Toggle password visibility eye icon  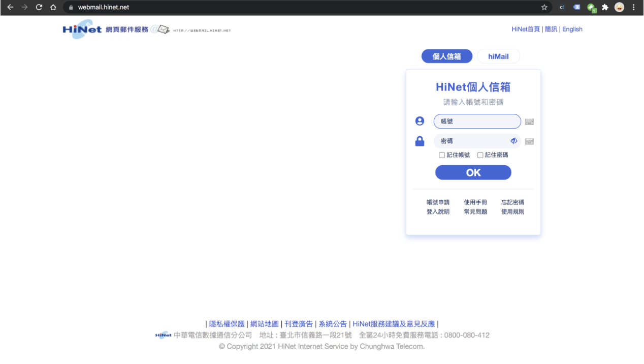pos(514,141)
